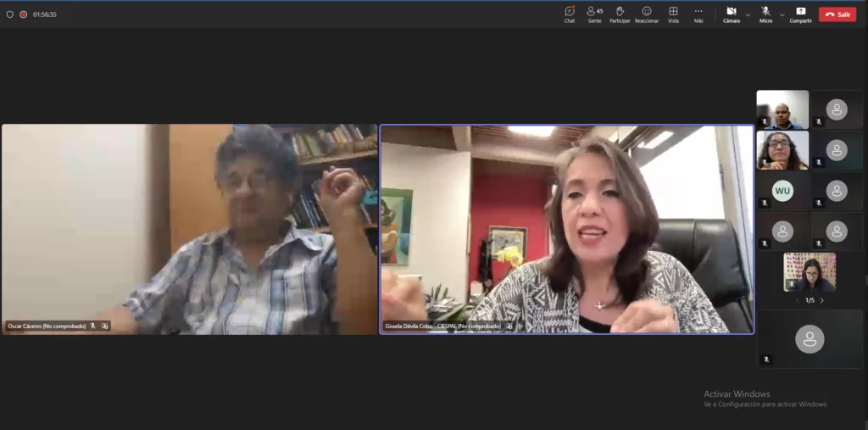Open the Más options menu
868x430 pixels.
click(698, 14)
